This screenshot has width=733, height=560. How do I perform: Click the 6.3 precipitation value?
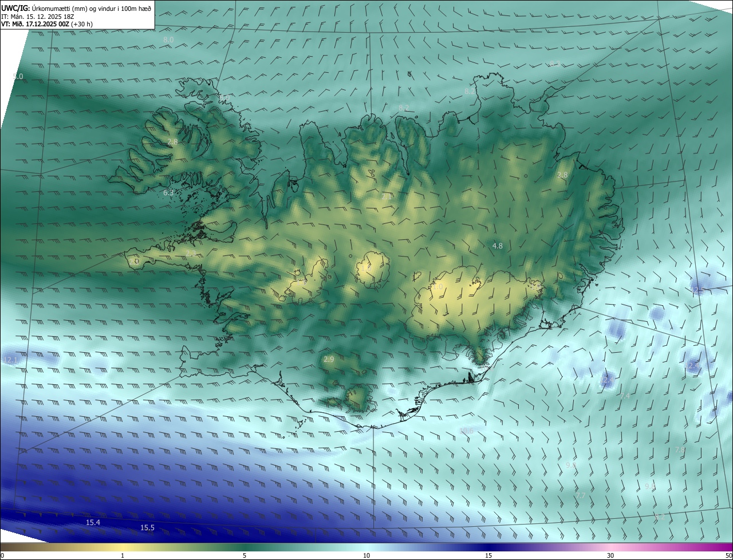click(x=168, y=193)
